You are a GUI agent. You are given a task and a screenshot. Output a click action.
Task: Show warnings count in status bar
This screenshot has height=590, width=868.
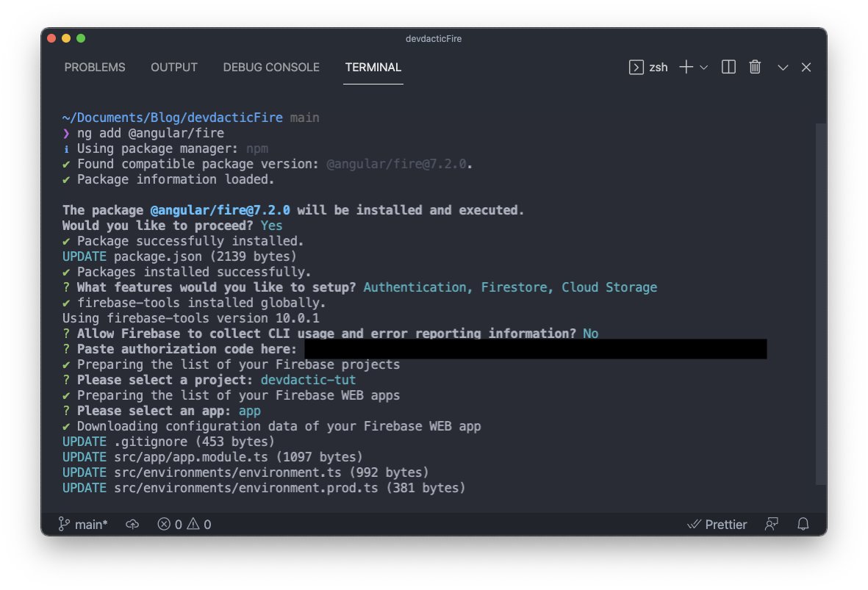[198, 524]
